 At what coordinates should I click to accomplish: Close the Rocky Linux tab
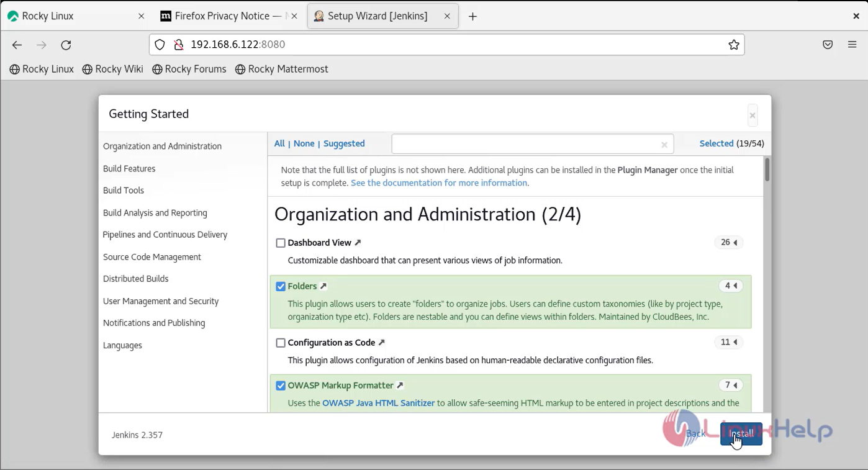pyautogui.click(x=141, y=16)
